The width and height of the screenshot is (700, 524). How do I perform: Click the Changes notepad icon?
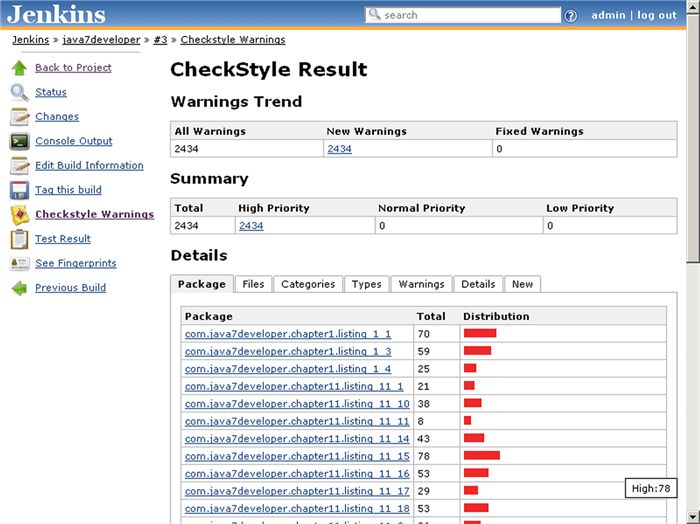tap(19, 117)
